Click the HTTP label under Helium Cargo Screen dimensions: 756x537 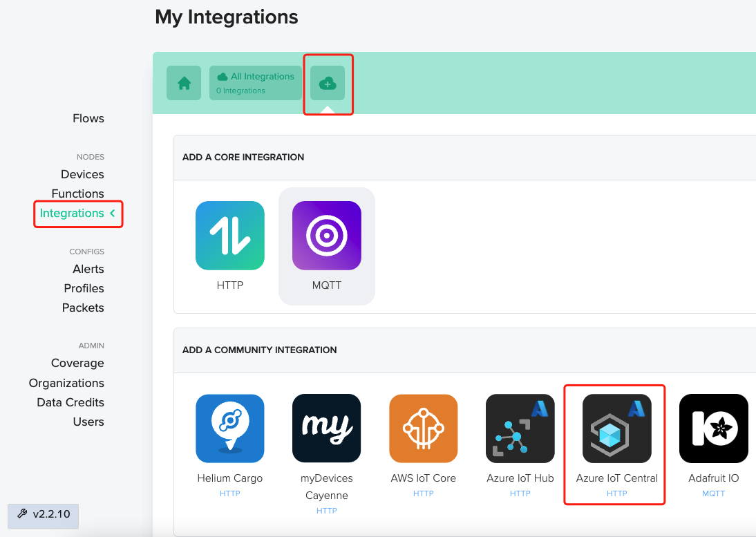point(230,493)
